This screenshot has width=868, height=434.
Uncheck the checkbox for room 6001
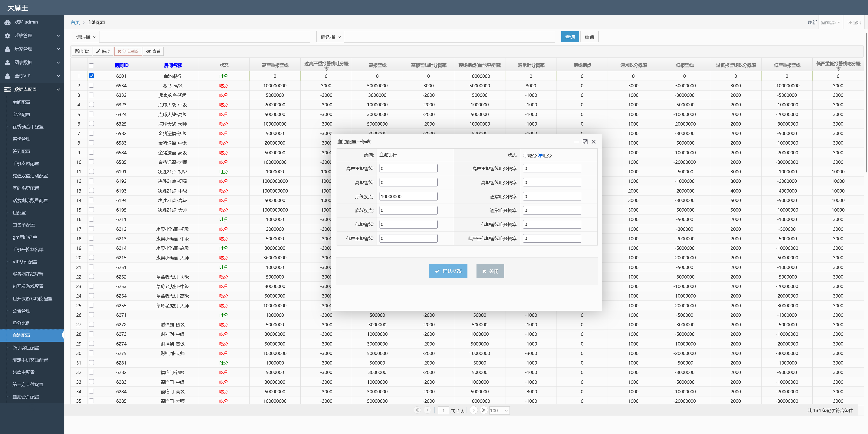tap(91, 76)
